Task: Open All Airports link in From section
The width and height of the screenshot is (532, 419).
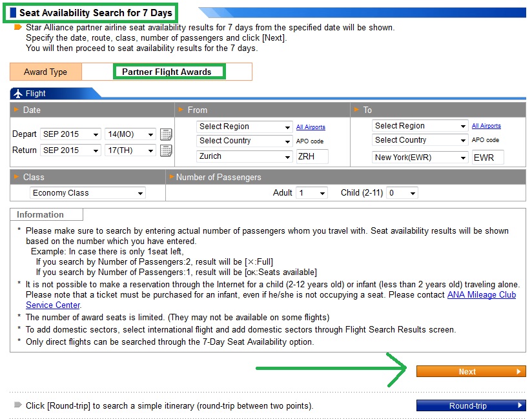Action: 311,127
